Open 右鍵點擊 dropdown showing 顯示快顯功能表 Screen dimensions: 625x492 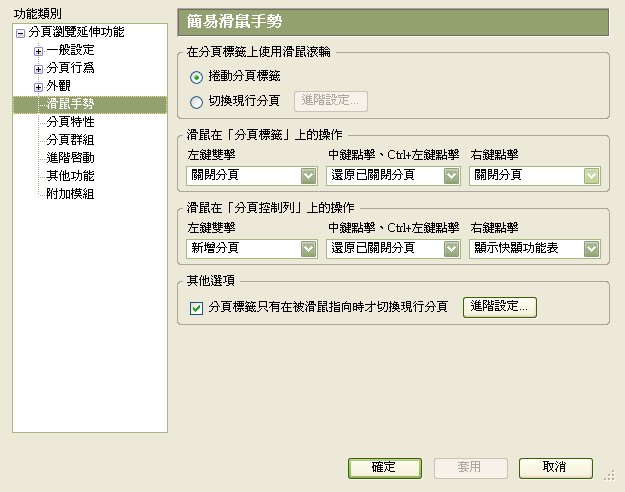click(534, 249)
